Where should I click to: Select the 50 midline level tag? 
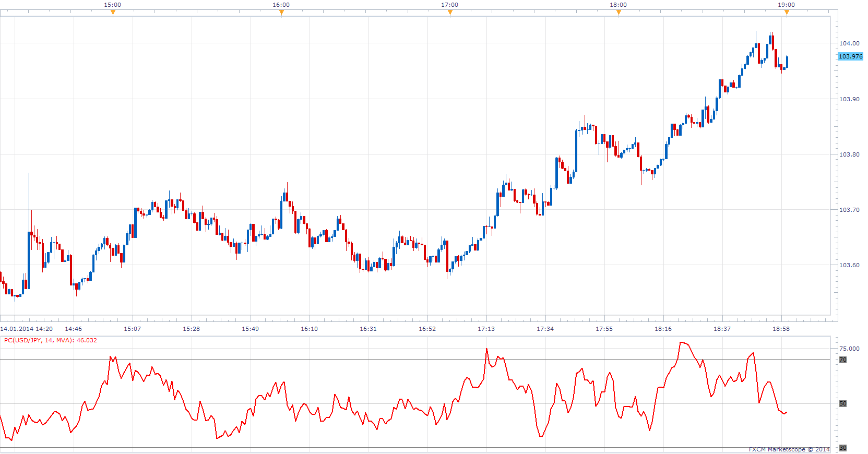842,403
